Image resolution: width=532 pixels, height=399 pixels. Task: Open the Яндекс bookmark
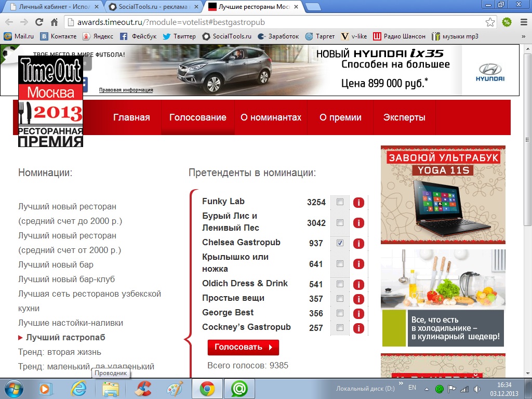[x=98, y=36]
